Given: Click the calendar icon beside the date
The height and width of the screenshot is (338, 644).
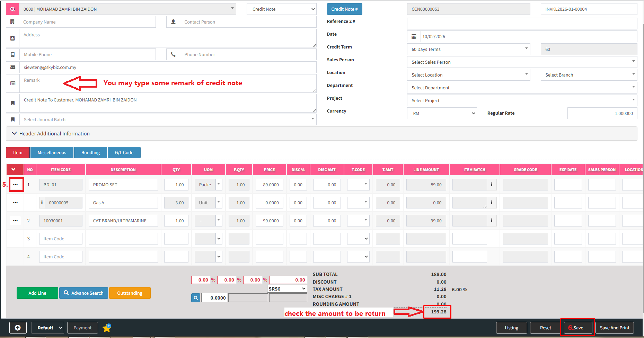Looking at the screenshot, I should coord(414,36).
